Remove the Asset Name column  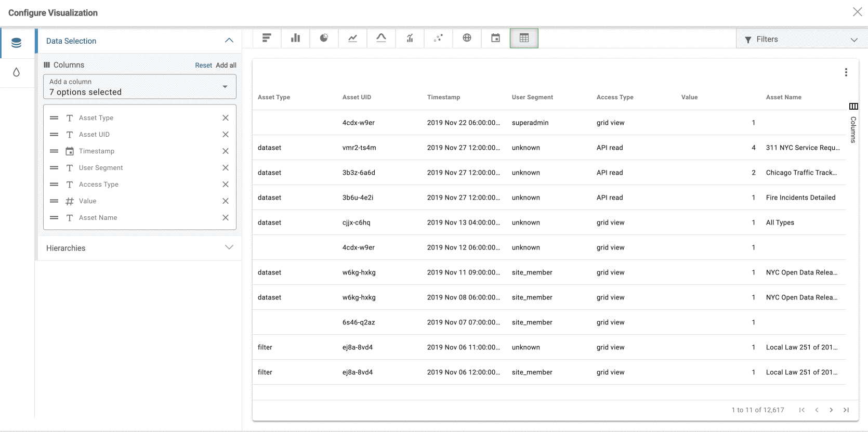pyautogui.click(x=226, y=218)
